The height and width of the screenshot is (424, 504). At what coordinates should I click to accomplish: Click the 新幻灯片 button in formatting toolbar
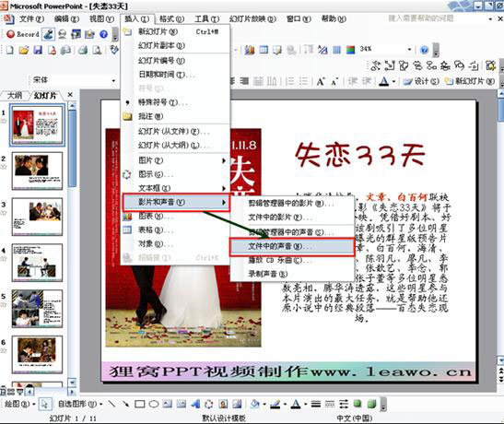pos(470,82)
